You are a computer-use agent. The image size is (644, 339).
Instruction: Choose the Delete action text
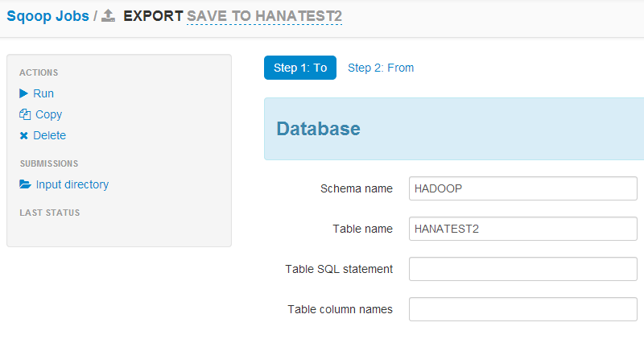coord(50,135)
